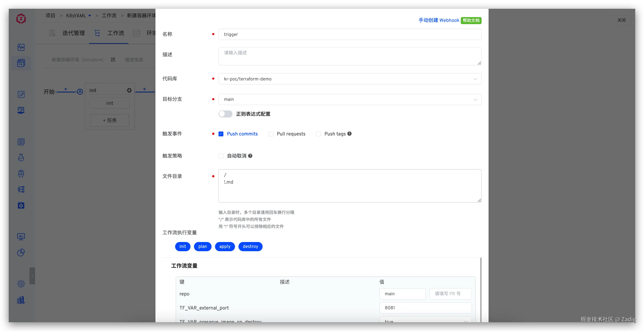644x331 pixels.
Task: Select the plan variable tab
Action: (x=203, y=247)
